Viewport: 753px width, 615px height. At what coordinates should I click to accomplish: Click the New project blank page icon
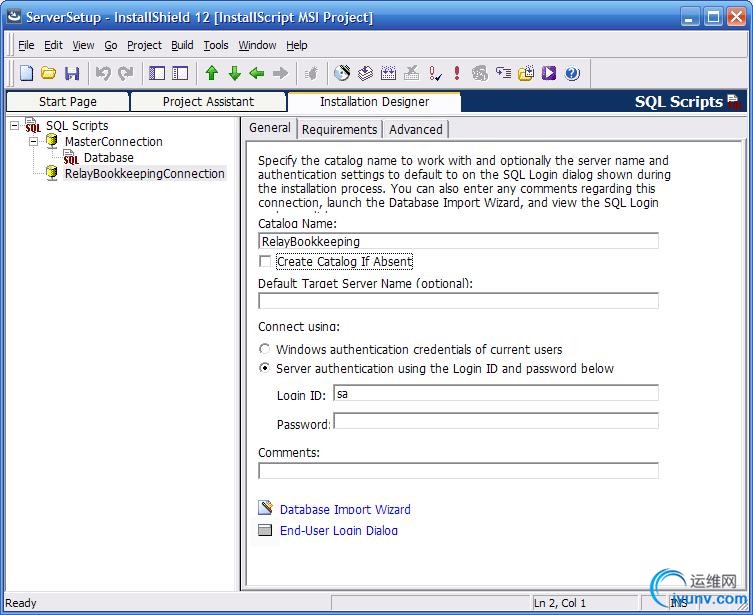pyautogui.click(x=26, y=73)
